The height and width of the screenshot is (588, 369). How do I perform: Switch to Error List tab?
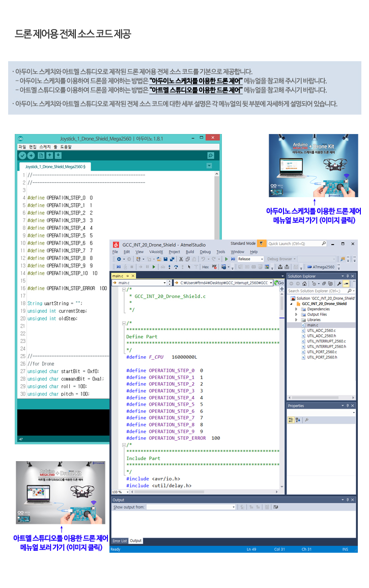(120, 541)
